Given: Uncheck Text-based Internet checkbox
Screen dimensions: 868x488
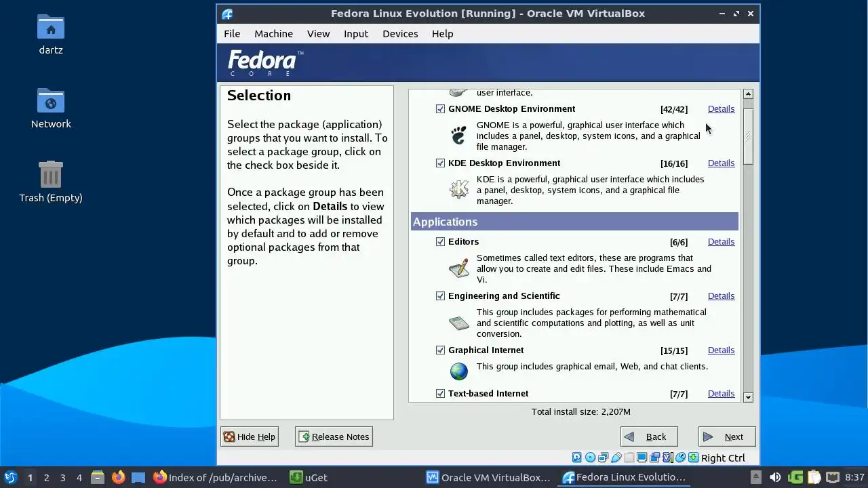Looking at the screenshot, I should tap(440, 393).
